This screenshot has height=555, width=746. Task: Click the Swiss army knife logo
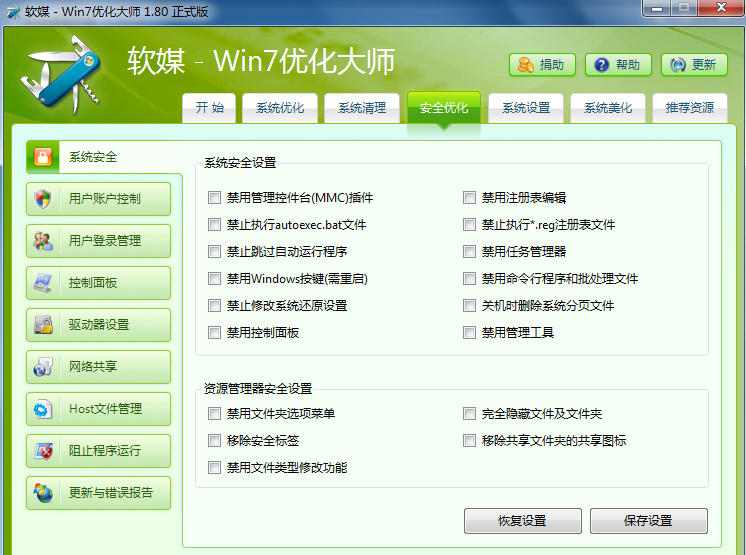[61, 75]
